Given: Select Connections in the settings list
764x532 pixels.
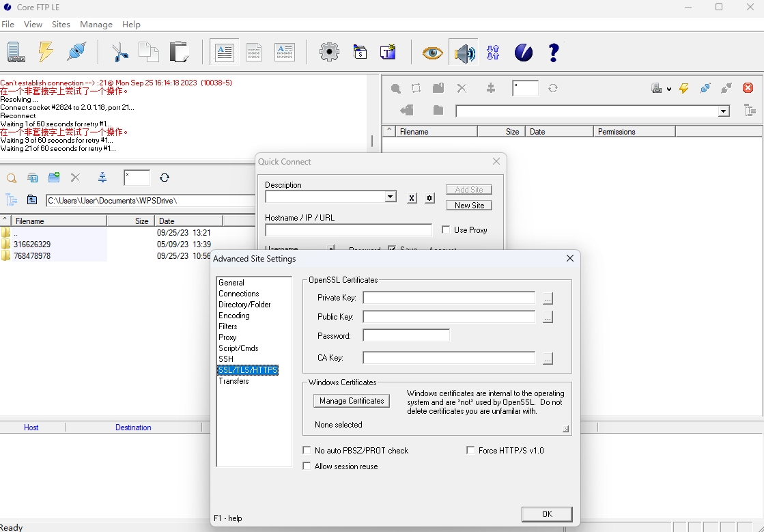Looking at the screenshot, I should click(x=239, y=294).
